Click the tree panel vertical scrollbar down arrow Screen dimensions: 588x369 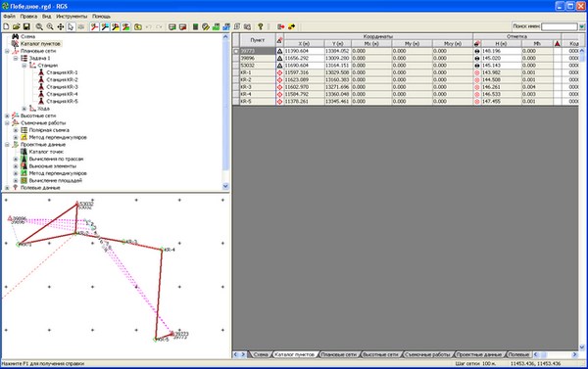point(225,186)
